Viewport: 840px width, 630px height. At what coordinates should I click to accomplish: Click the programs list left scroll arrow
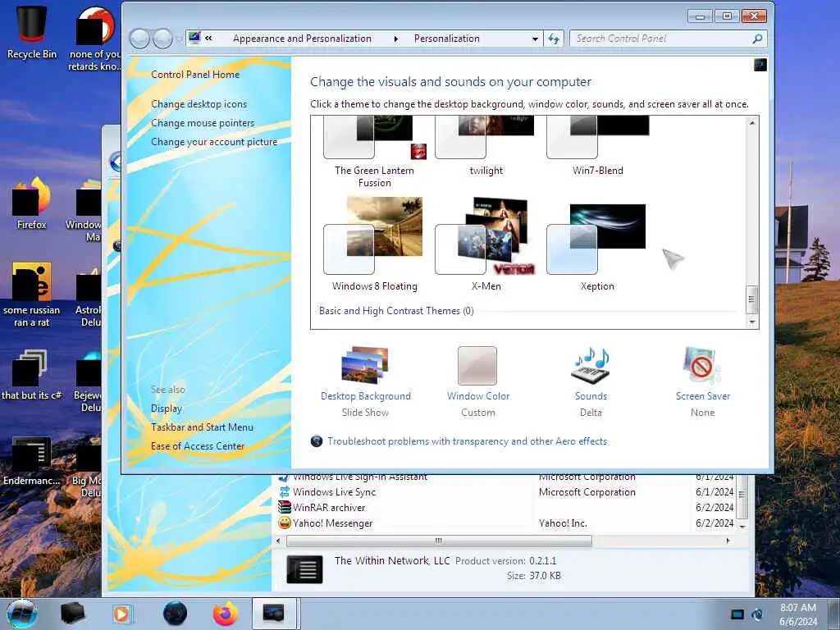click(278, 541)
